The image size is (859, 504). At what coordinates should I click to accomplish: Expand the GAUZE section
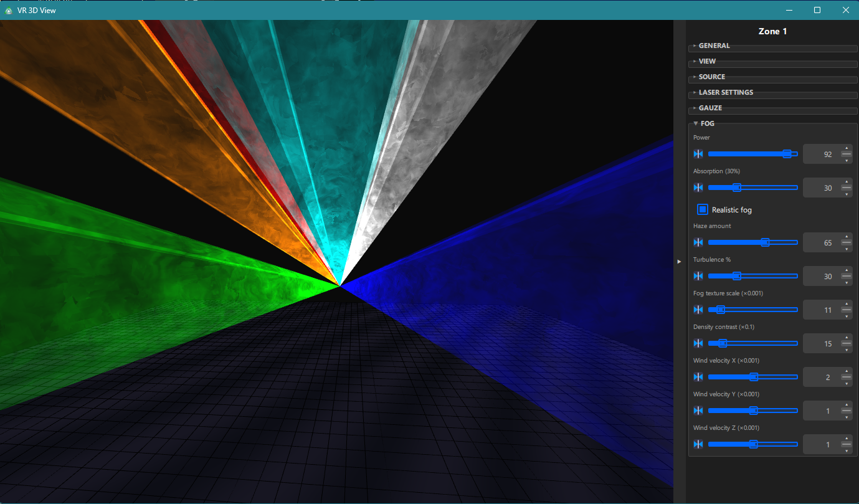click(709, 108)
